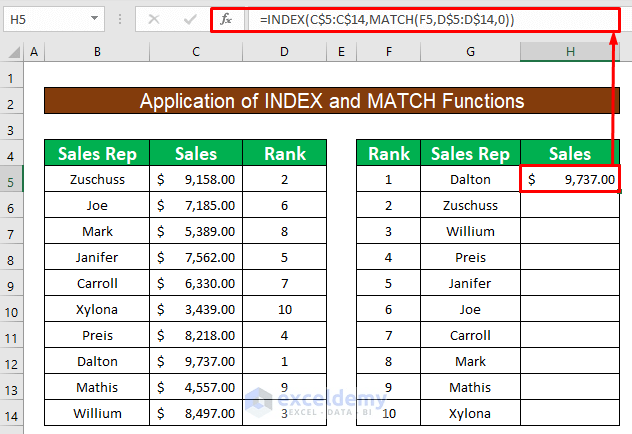The width and height of the screenshot is (632, 434).
Task: Select rank 7 cell in column F
Action: click(389, 335)
